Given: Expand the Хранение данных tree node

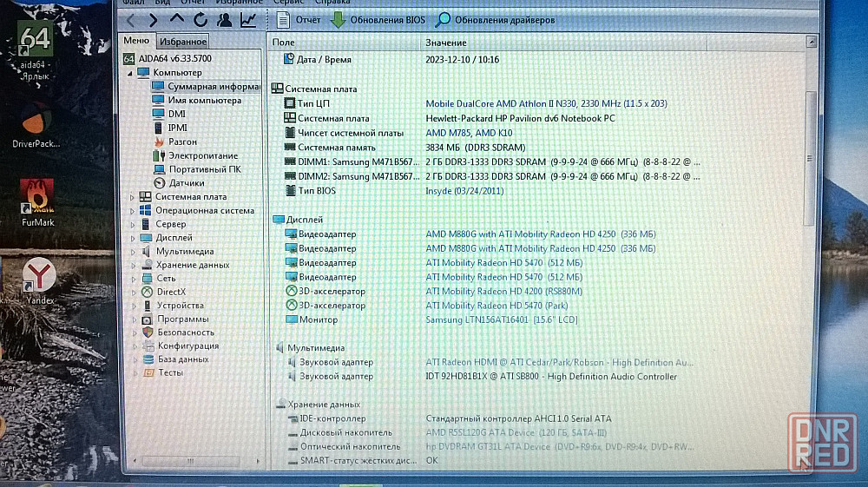Looking at the screenshot, I should (x=134, y=265).
